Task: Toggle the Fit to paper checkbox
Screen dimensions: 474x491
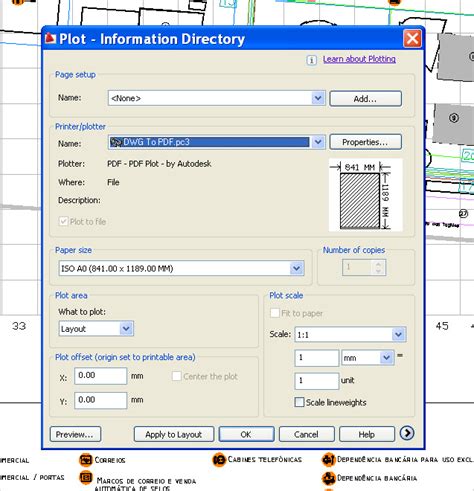Action: point(275,313)
